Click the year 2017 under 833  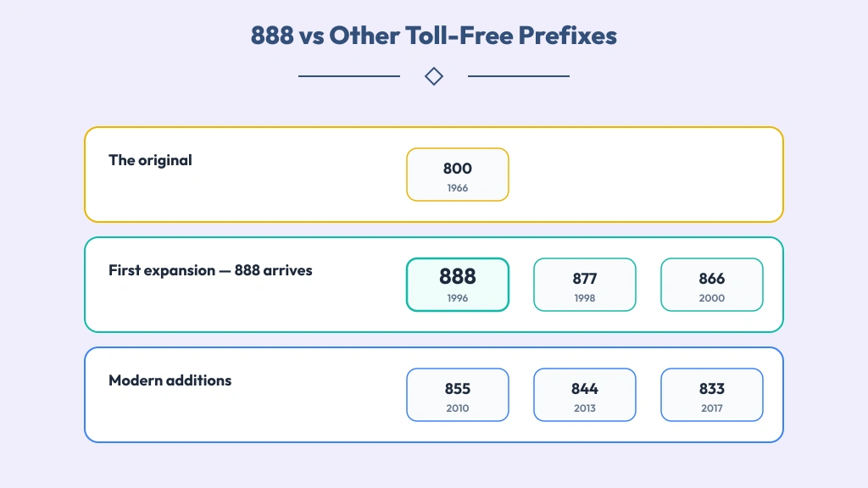coord(712,408)
